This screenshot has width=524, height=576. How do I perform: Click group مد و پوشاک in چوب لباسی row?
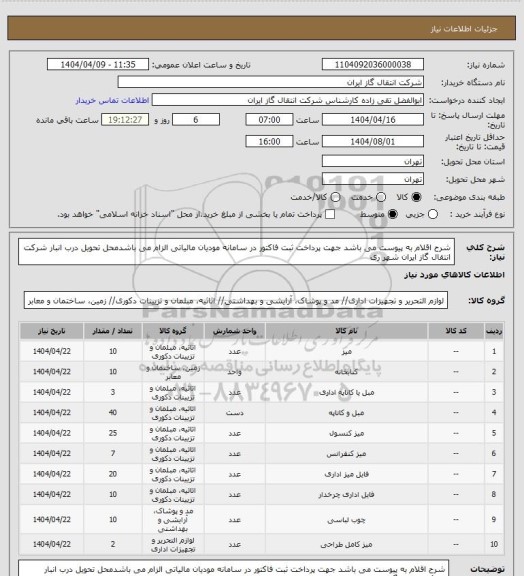coord(173,519)
